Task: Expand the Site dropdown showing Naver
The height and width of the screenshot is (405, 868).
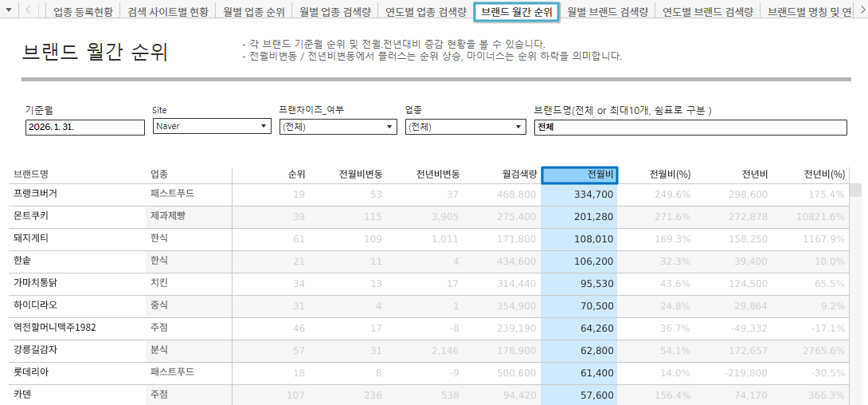Action: [x=264, y=127]
